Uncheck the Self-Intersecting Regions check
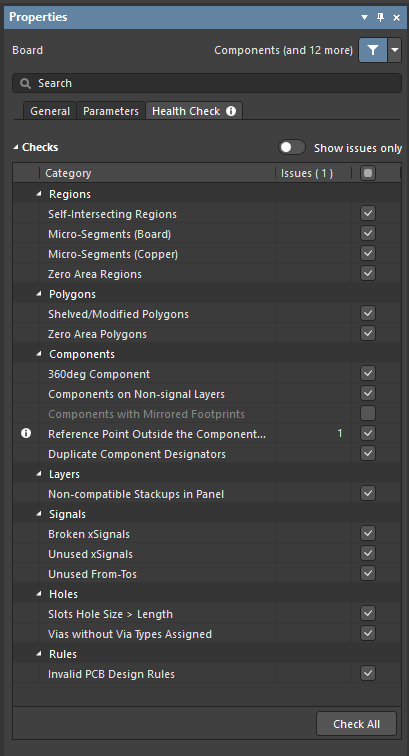Viewport: 409px width, 756px height. (368, 214)
